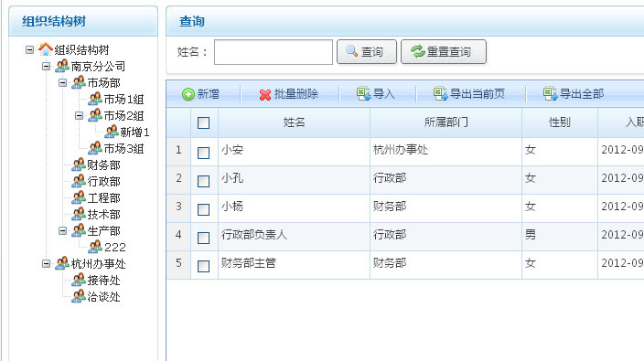Sort by the 性别 column header

click(560, 122)
